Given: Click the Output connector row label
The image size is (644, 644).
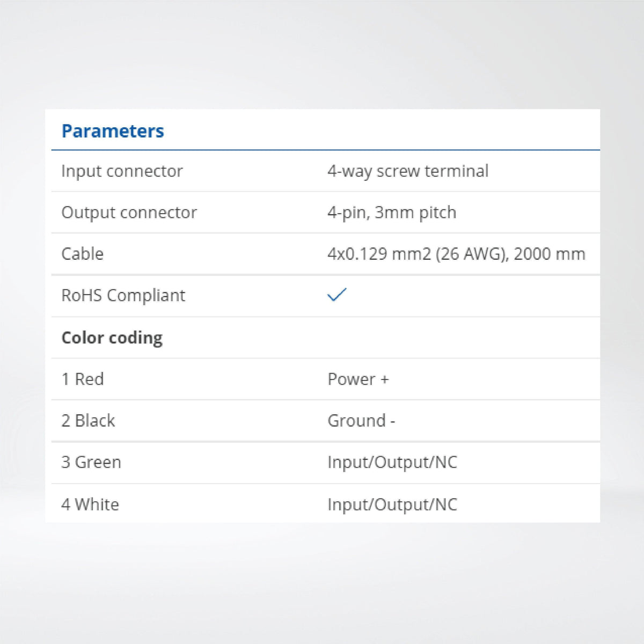Looking at the screenshot, I should (x=129, y=213).
